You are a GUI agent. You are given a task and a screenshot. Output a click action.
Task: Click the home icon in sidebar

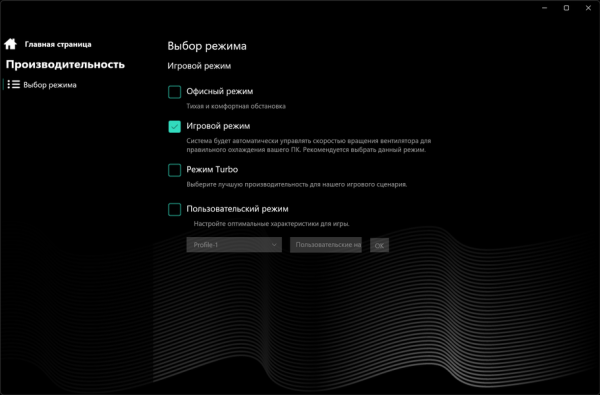(10, 44)
